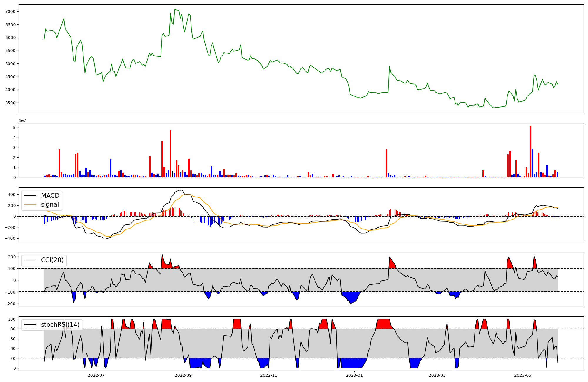Click the -200 tick label on CCI axis

(10, 304)
